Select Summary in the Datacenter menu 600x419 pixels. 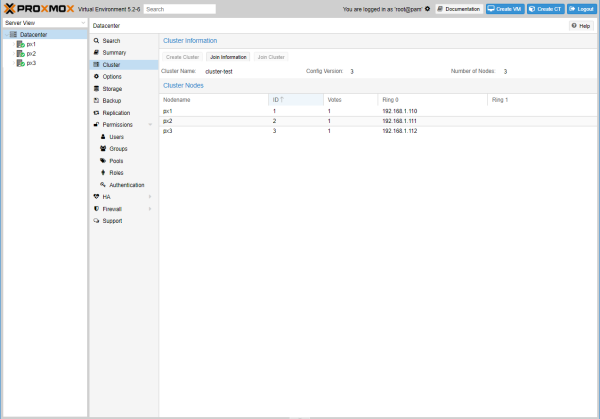114,52
